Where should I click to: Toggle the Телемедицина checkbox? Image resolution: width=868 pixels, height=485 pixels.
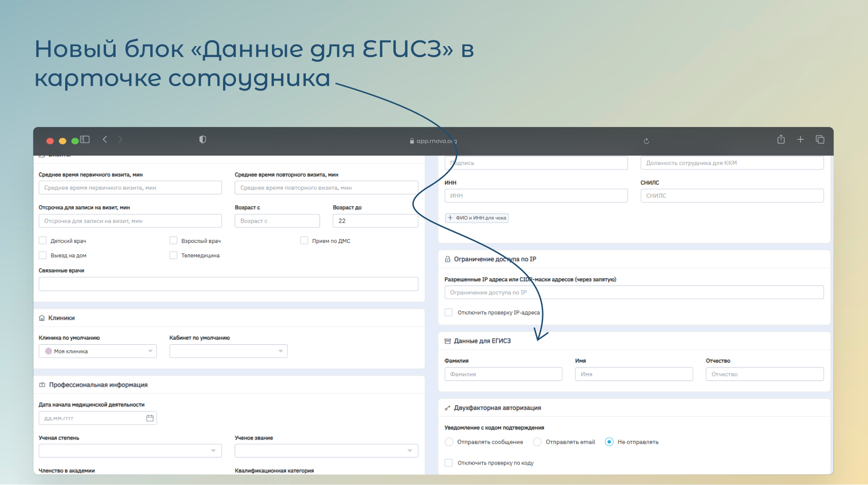coord(174,255)
